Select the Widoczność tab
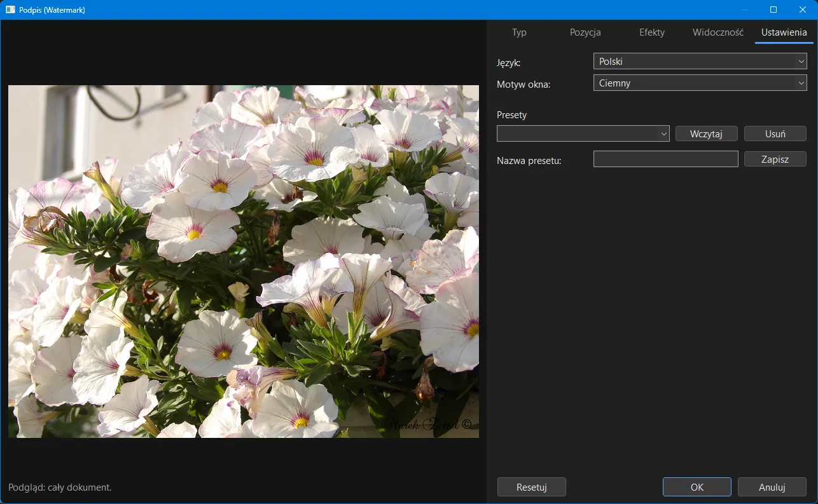Screen dimensions: 818x504 coord(718,32)
